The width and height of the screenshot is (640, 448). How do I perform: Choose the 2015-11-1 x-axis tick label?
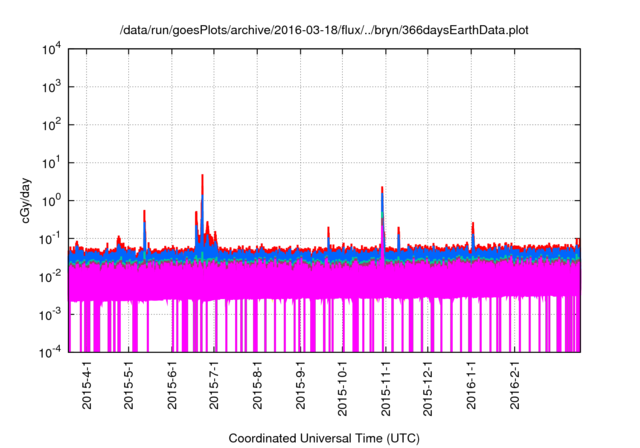(386, 390)
